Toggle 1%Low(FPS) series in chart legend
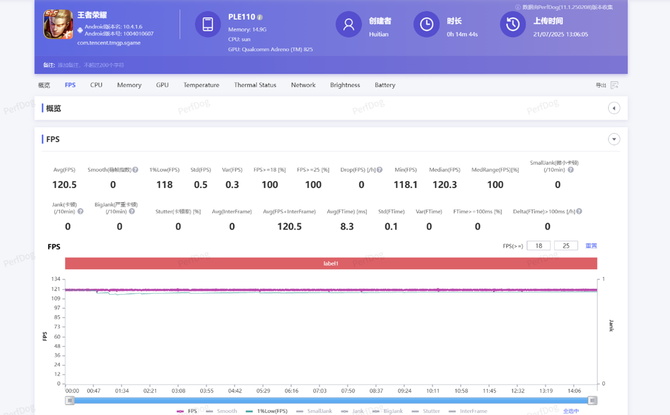The height and width of the screenshot is (415, 670). tap(268, 410)
